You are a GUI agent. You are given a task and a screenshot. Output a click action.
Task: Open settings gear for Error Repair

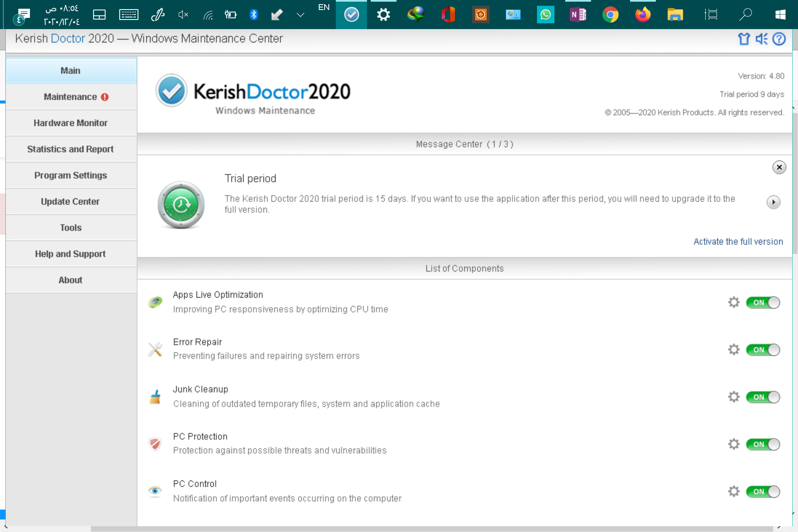click(734, 350)
